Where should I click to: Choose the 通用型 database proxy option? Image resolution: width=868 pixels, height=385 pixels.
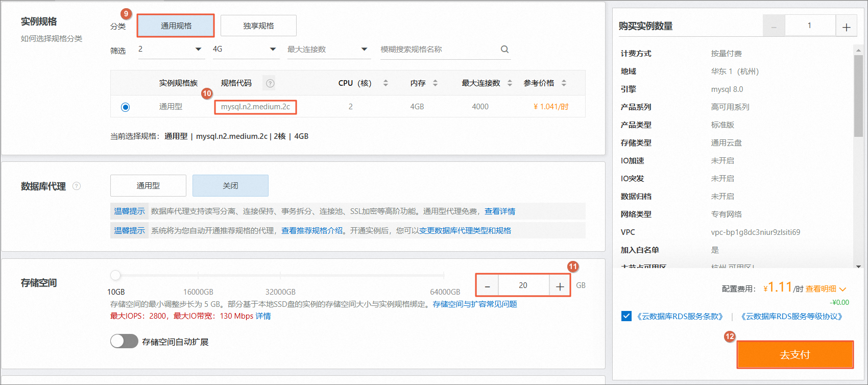[x=148, y=185]
